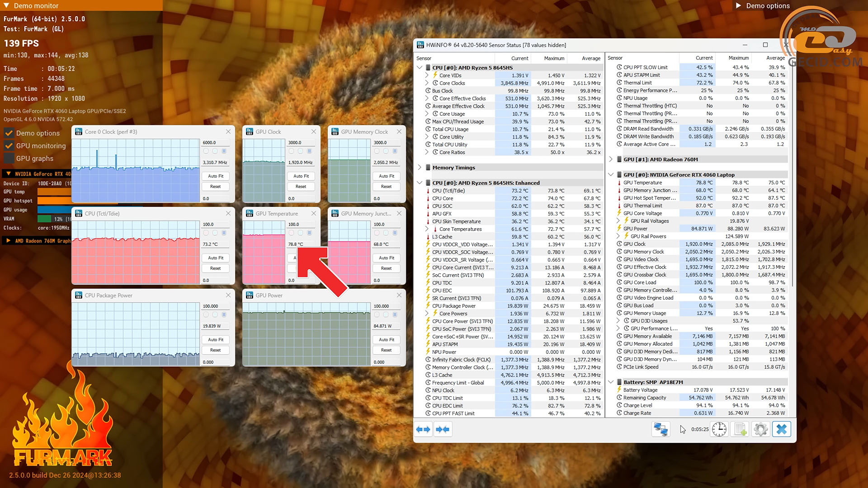
Task: Collapse the NVIDIA GeForce RTX 4060 Laptop section
Action: [x=611, y=175]
